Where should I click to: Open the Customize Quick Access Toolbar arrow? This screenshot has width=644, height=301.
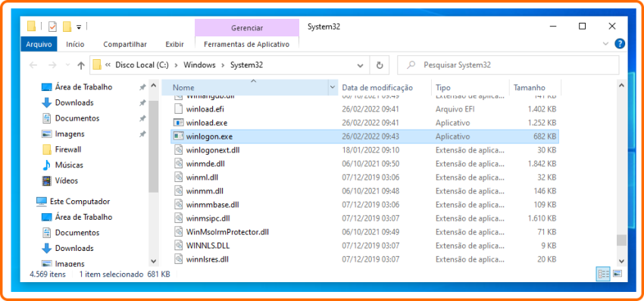(x=79, y=27)
